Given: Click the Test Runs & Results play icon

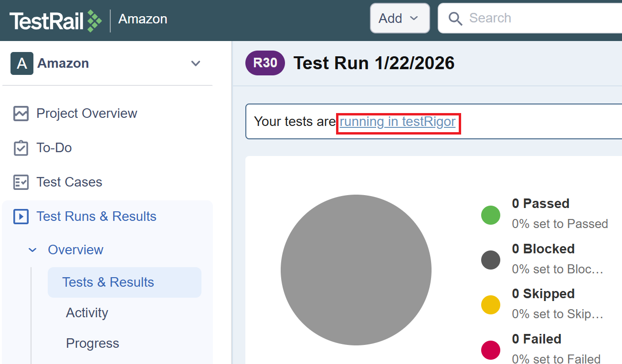Looking at the screenshot, I should (21, 217).
